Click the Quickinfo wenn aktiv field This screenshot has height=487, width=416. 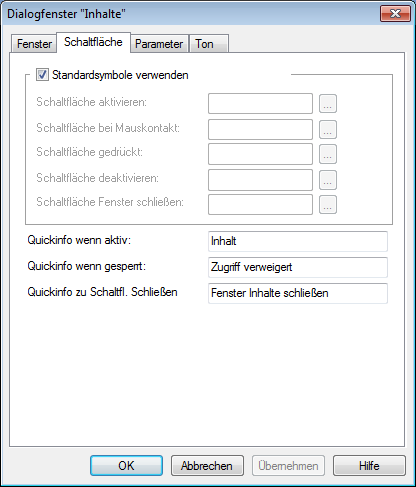point(298,241)
